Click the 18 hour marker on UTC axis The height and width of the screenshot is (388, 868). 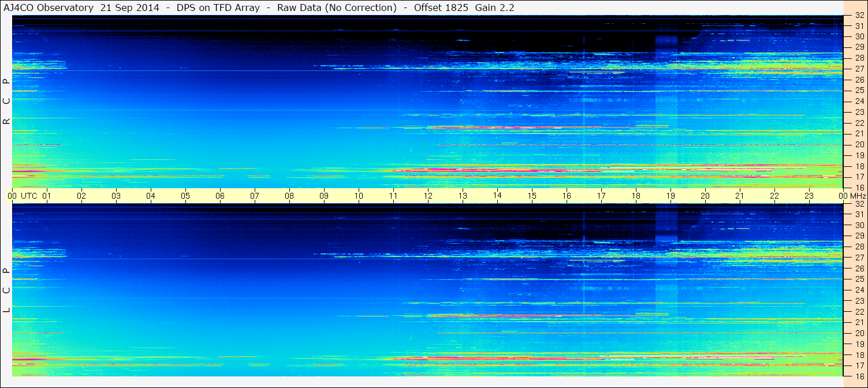pyautogui.click(x=636, y=196)
